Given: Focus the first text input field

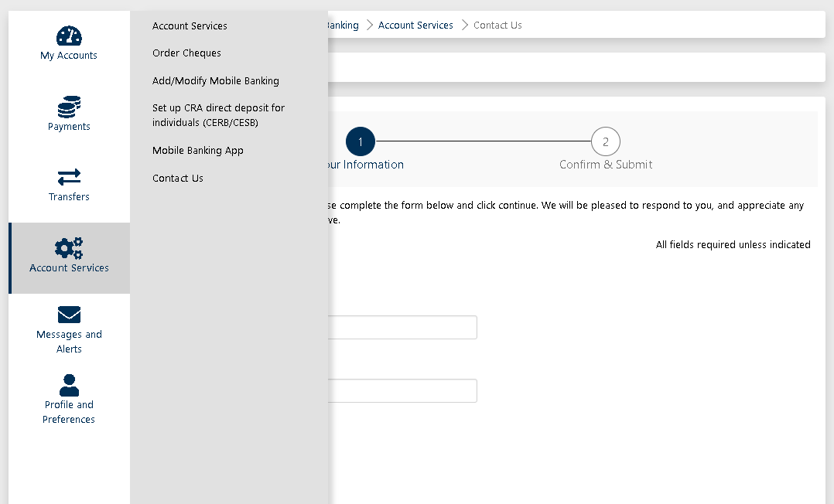Looking at the screenshot, I should click(x=402, y=328).
